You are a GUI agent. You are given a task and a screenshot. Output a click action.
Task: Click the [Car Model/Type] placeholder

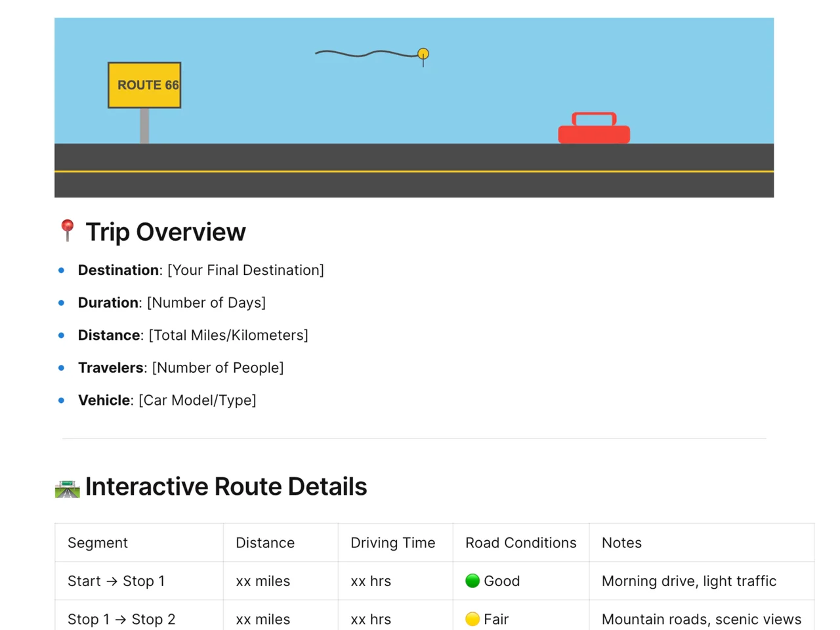pyautogui.click(x=198, y=400)
